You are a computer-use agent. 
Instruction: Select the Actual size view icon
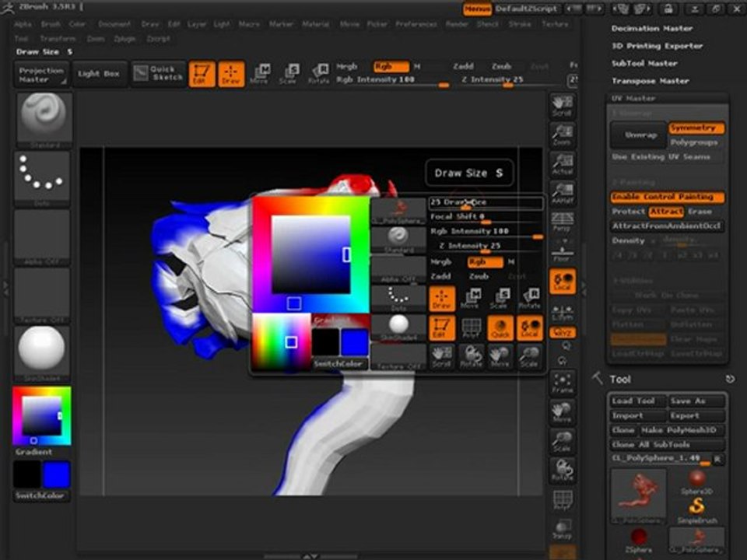[x=562, y=164]
